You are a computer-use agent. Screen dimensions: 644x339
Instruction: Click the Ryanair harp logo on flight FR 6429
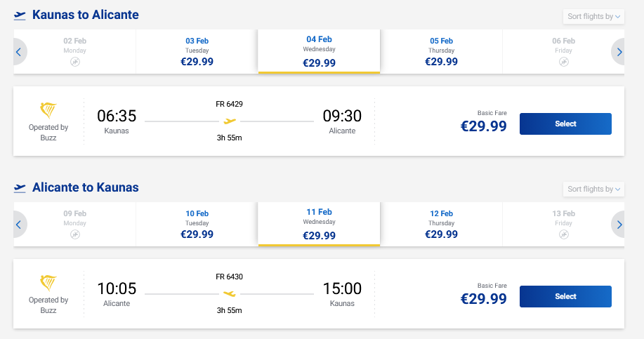pos(48,111)
